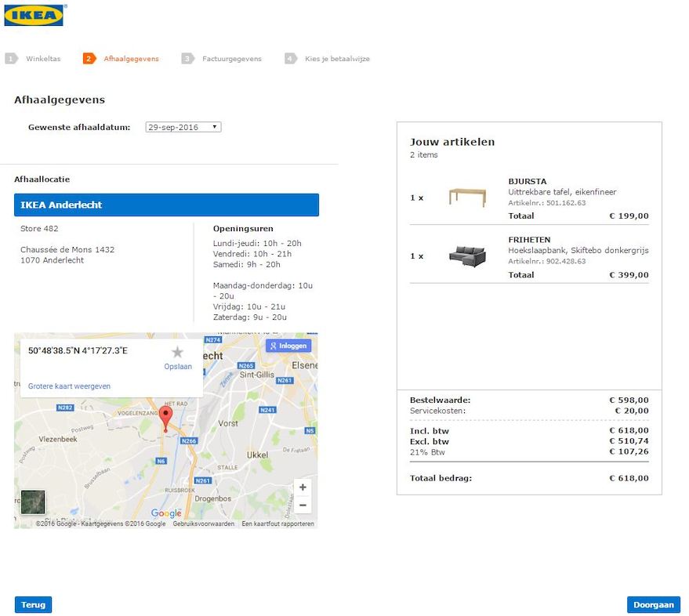Click the Google logo on the map
689x616 pixels.
166,513
